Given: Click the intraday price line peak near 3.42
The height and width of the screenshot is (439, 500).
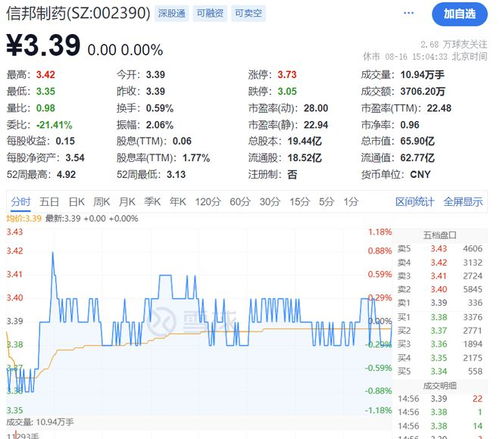Looking at the screenshot, I should point(53,253).
